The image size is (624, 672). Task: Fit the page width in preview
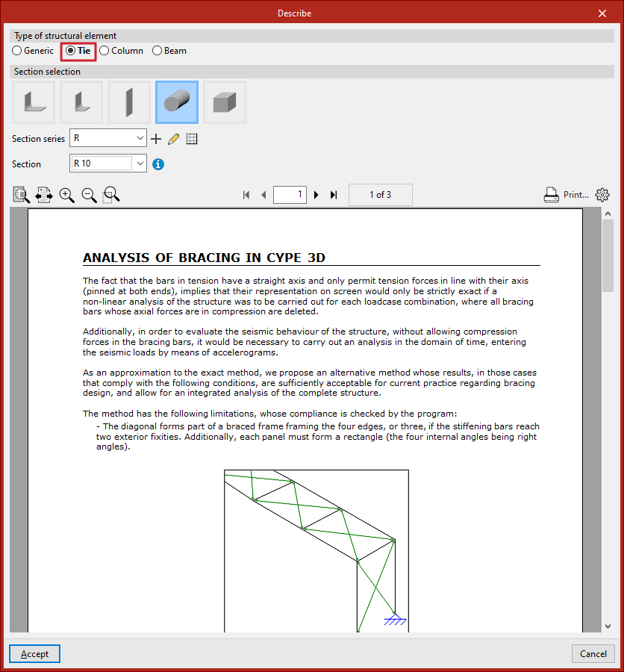coord(44,195)
